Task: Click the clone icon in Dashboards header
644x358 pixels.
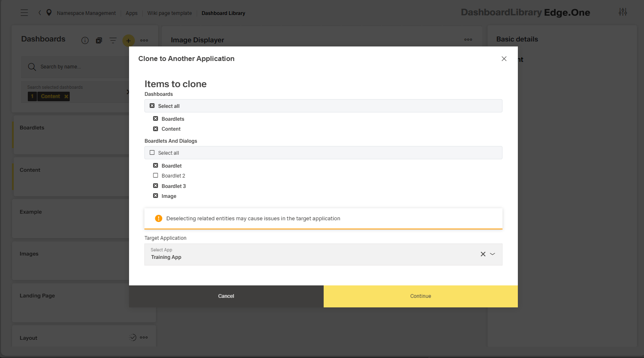Action: click(99, 40)
